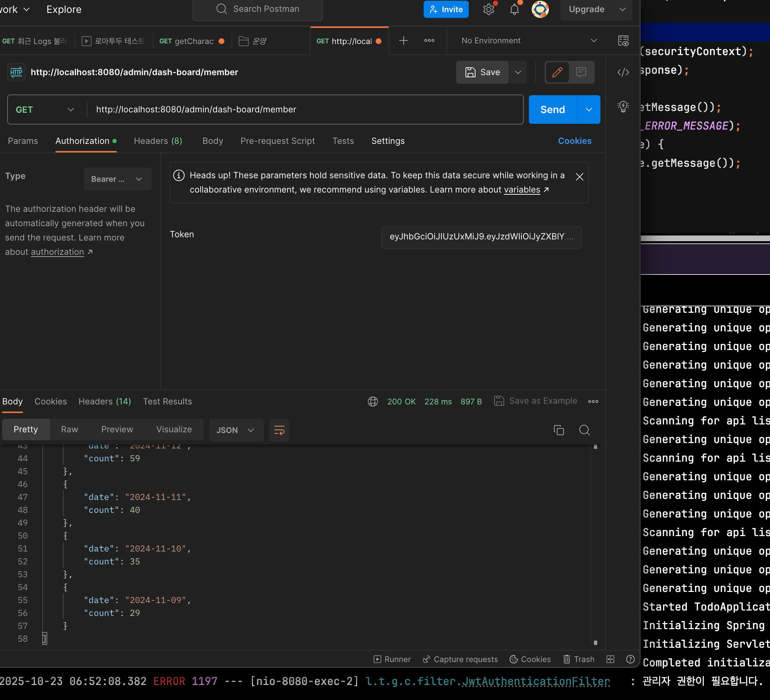The image size is (770, 700).
Task: Open the code snippet panel icon
Action: tap(623, 72)
